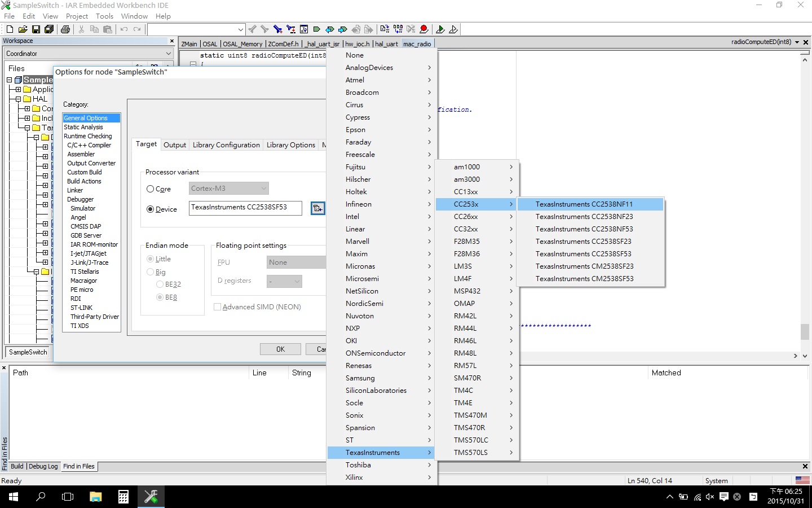Click the Redo arrow toolbar icon

(x=137, y=29)
